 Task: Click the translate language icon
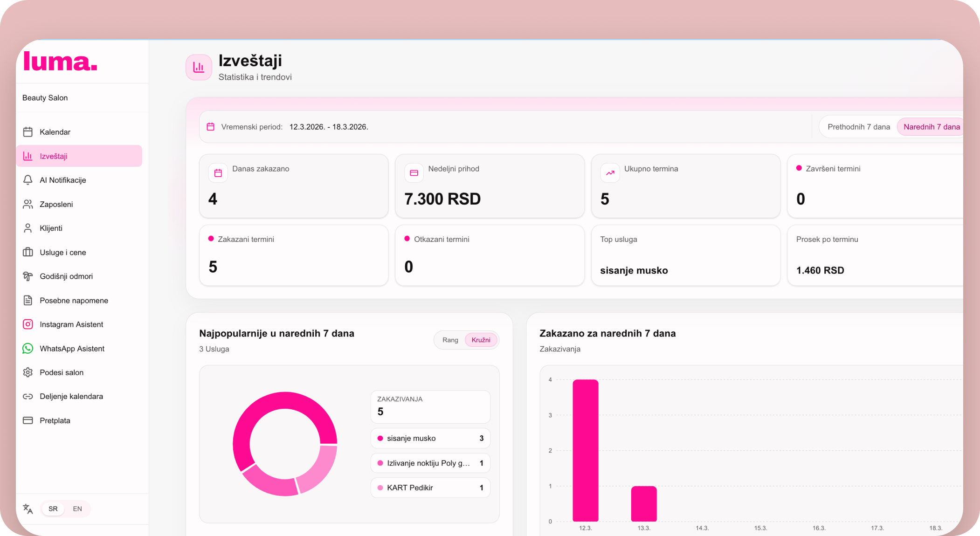(28, 509)
